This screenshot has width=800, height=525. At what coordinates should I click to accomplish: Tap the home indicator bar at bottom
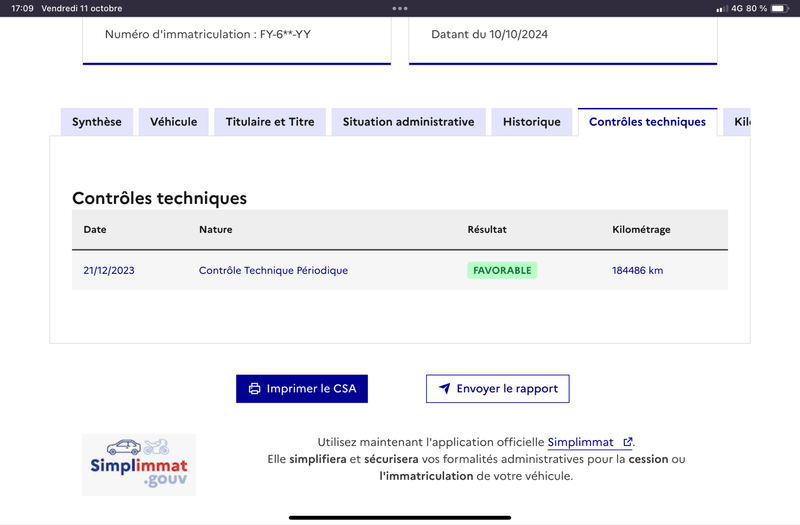400,517
